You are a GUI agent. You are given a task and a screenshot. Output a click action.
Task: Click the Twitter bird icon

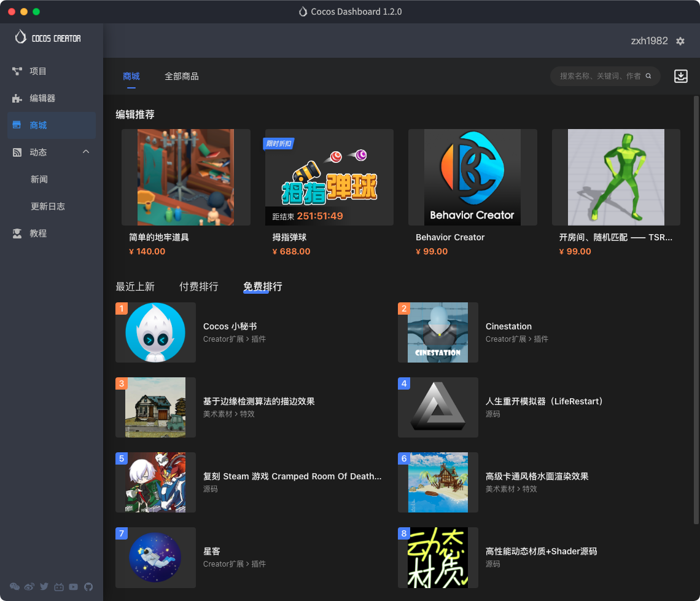point(44,587)
